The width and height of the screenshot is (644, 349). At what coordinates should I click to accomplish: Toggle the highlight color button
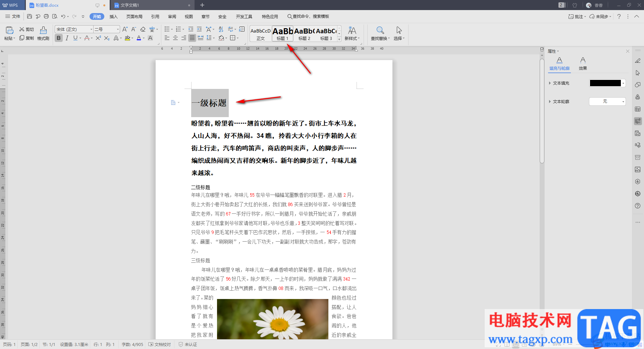click(127, 38)
